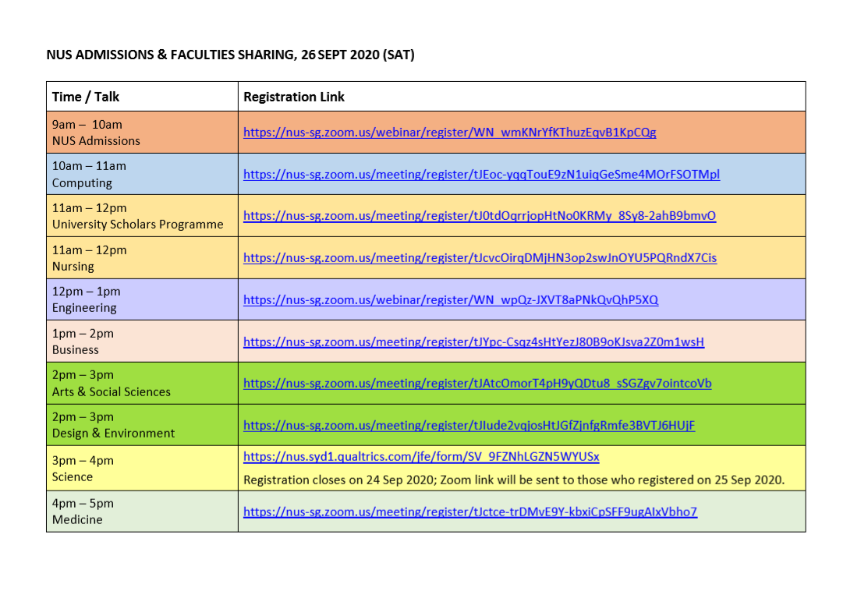Click the '1pm – 2pm' time text
Image resolution: width=868 pixels, height=602 pixels.
[83, 334]
